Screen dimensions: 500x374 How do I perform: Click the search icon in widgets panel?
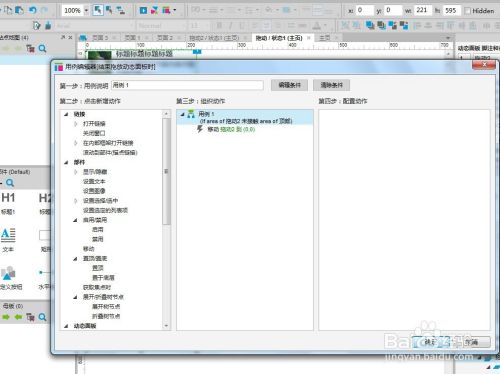10,183
